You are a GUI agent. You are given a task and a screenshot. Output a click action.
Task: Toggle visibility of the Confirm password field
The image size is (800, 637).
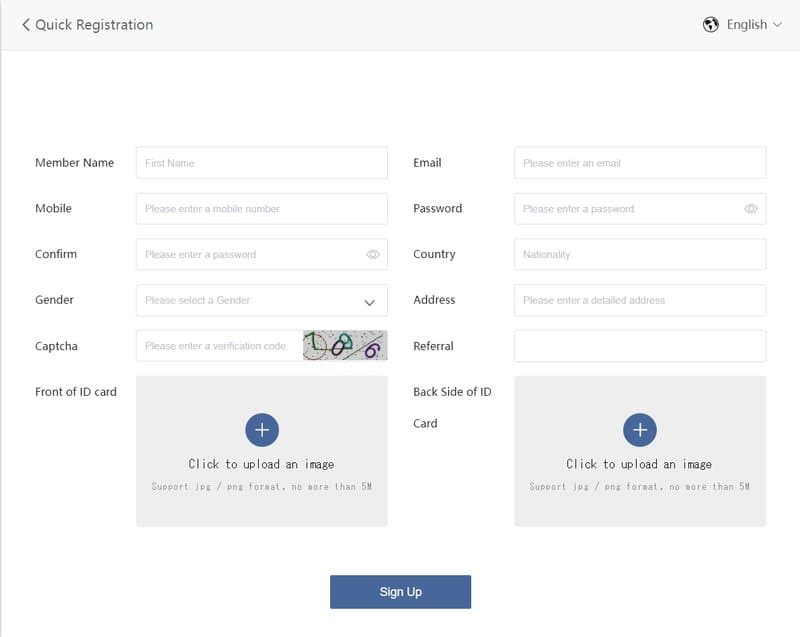pyautogui.click(x=373, y=255)
